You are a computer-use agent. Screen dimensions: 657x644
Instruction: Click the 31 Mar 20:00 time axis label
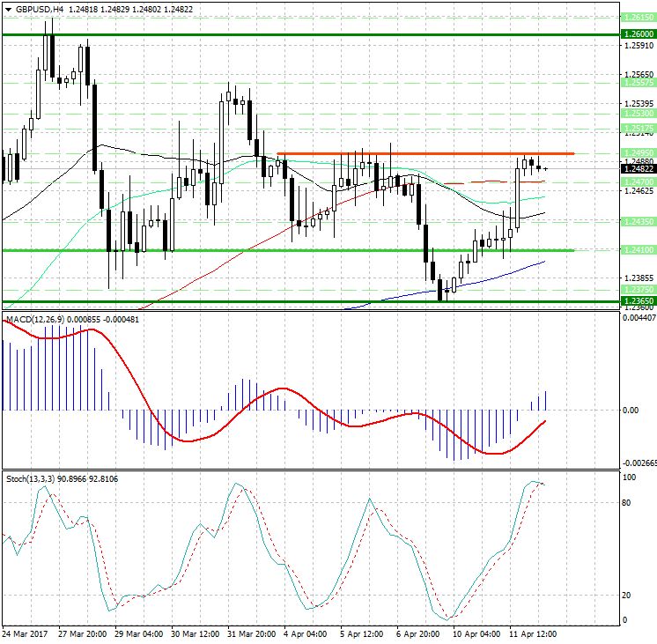tap(251, 634)
